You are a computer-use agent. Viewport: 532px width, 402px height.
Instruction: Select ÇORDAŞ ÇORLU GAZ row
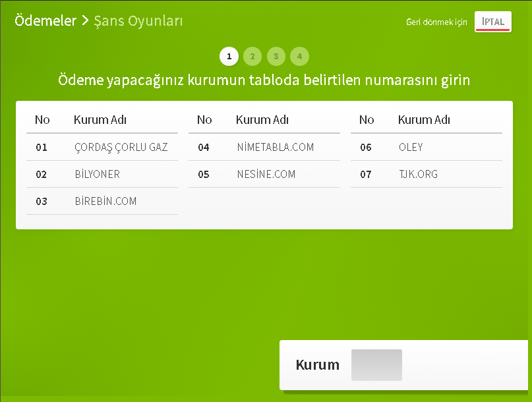pyautogui.click(x=102, y=147)
